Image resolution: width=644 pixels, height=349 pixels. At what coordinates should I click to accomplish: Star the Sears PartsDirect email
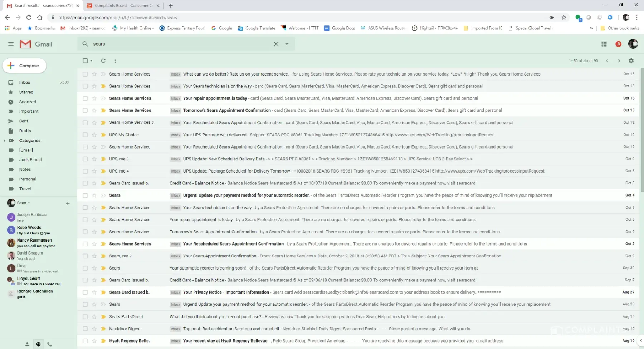tap(94, 316)
